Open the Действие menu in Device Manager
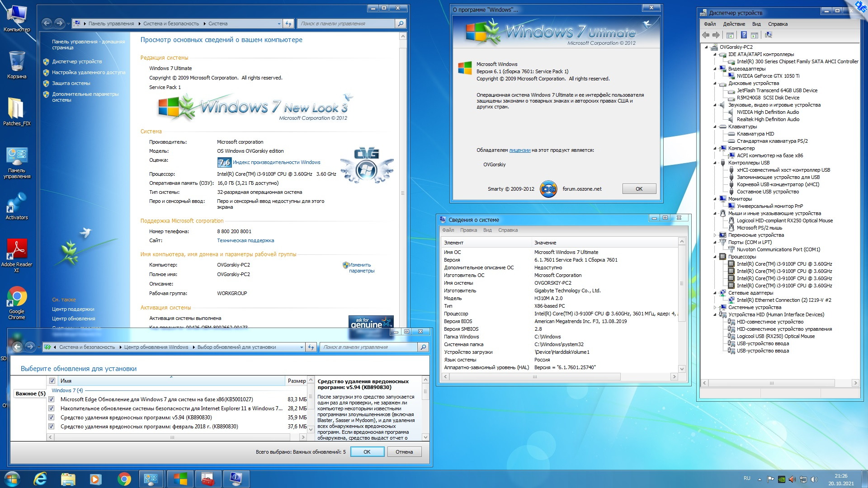The width and height of the screenshot is (868, 488). coord(734,24)
